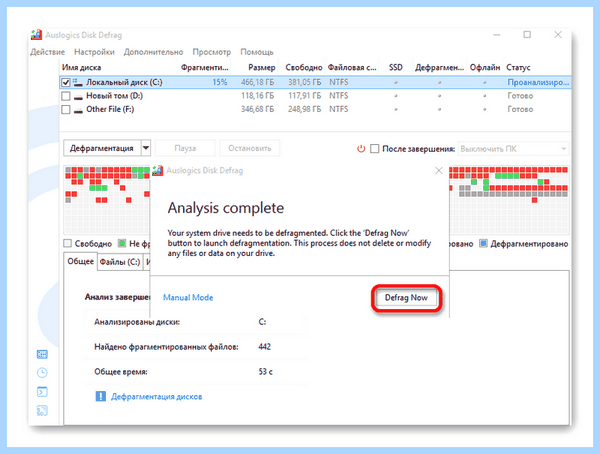Close the Analysis complete dialog
The height and width of the screenshot is (454, 600).
[439, 171]
